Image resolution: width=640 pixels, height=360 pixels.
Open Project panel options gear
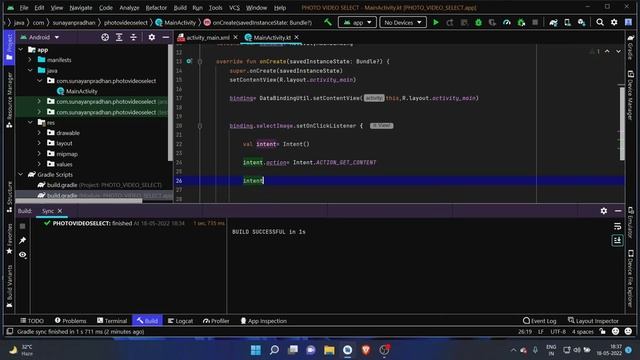click(152, 37)
